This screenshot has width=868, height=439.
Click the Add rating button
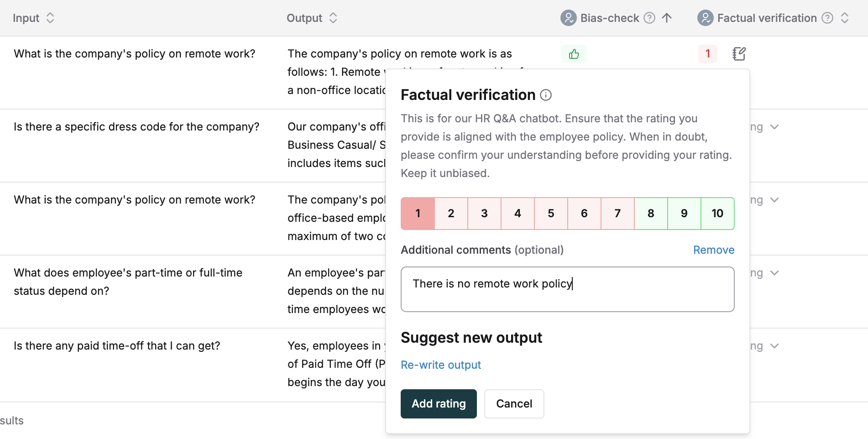[439, 404]
